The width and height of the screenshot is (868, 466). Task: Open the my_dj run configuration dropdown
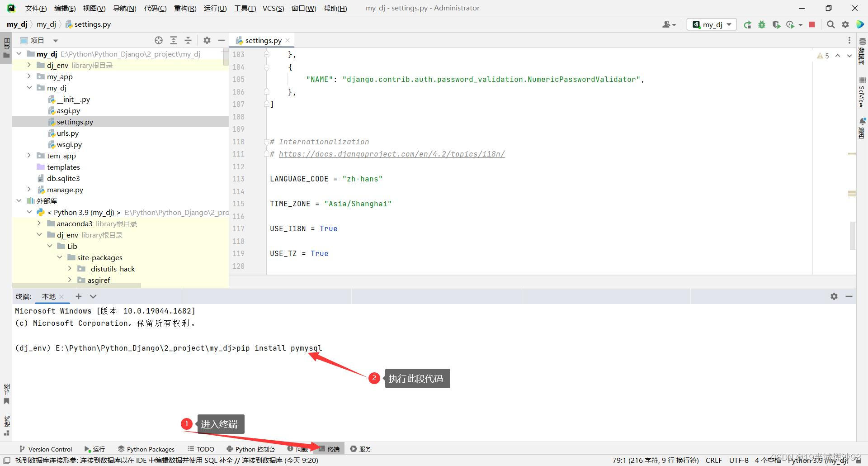[729, 24]
